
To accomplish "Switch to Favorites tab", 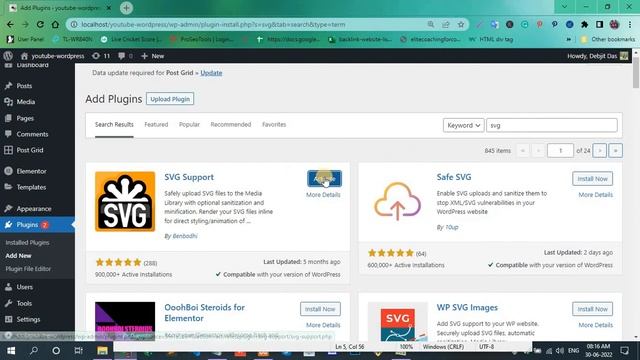I will pyautogui.click(x=274, y=124).
